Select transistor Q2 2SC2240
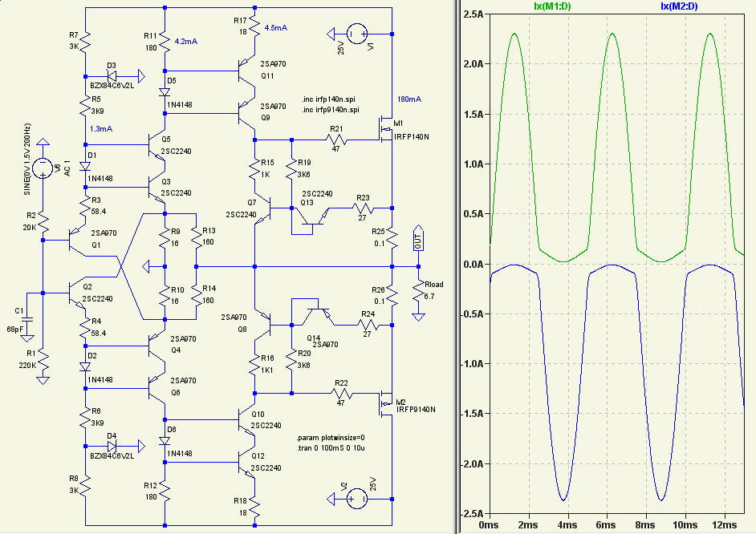This screenshot has height=534, width=756. coord(77,293)
